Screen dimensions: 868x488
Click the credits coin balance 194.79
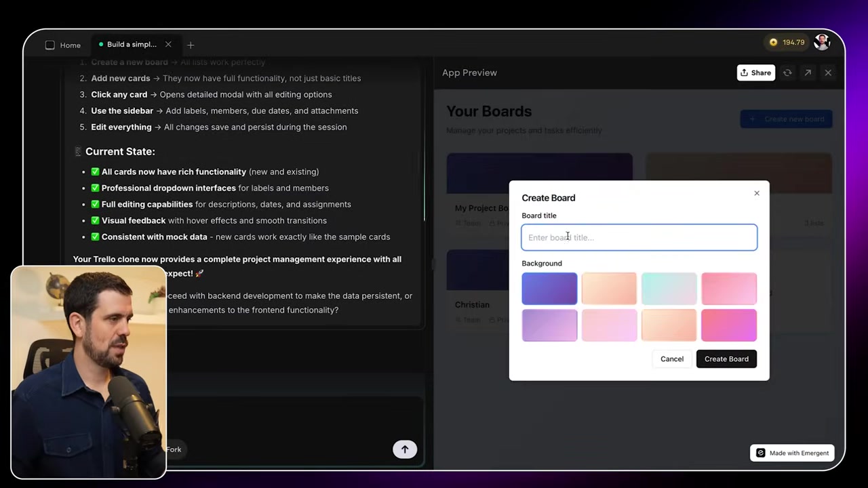tap(787, 42)
